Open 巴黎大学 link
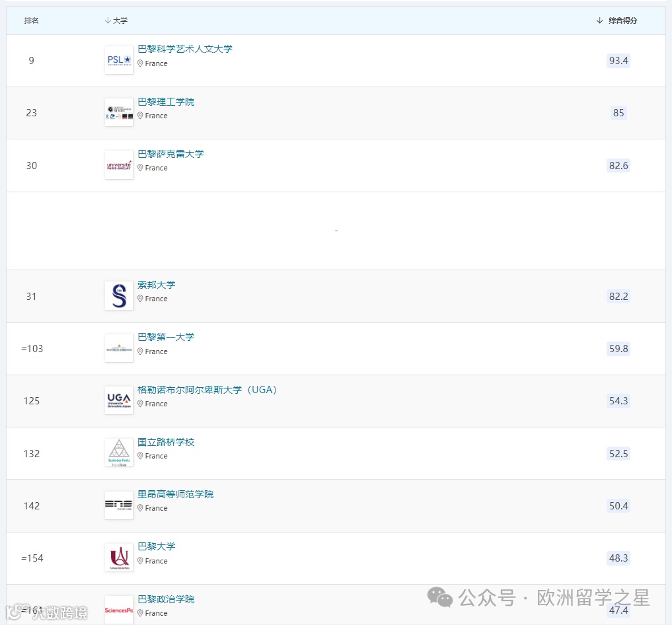The image size is (672, 625). point(157,546)
